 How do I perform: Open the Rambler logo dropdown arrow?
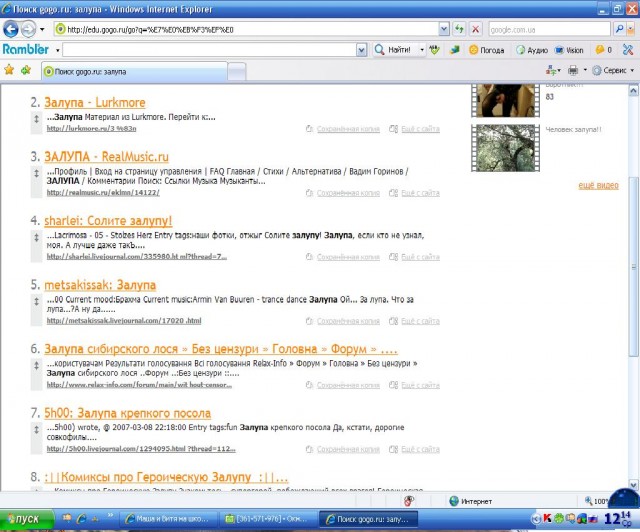(x=58, y=50)
